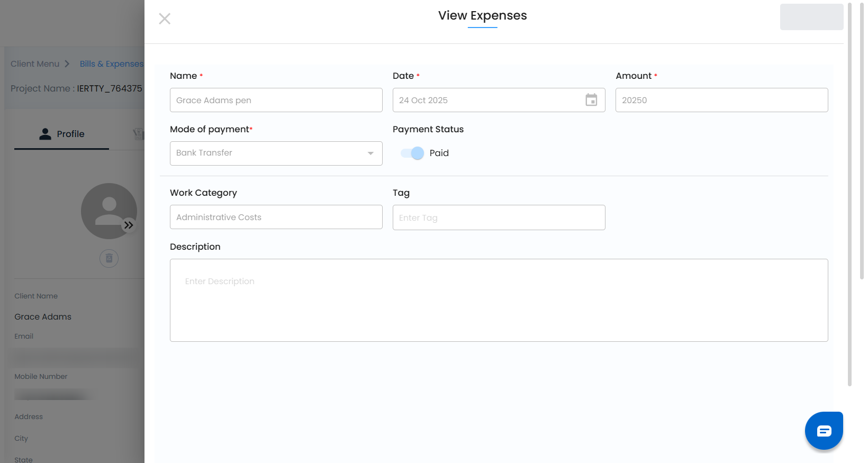Open the Bills & Expenses link
The width and height of the screenshot is (868, 463).
pyautogui.click(x=111, y=64)
